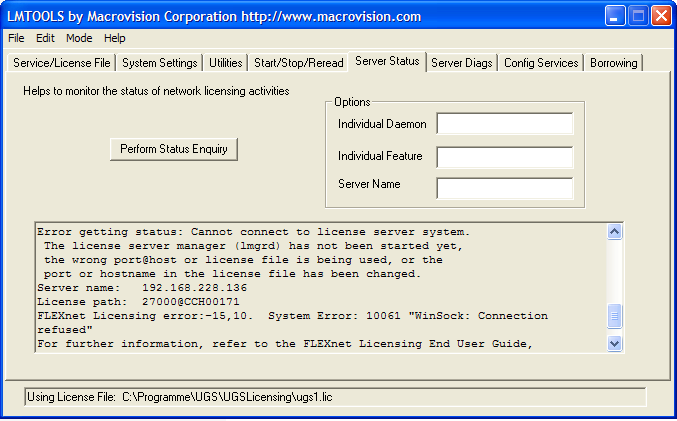Image resolution: width=677 pixels, height=421 pixels.
Task: Close the LMTOOLS window
Action: coord(661,16)
